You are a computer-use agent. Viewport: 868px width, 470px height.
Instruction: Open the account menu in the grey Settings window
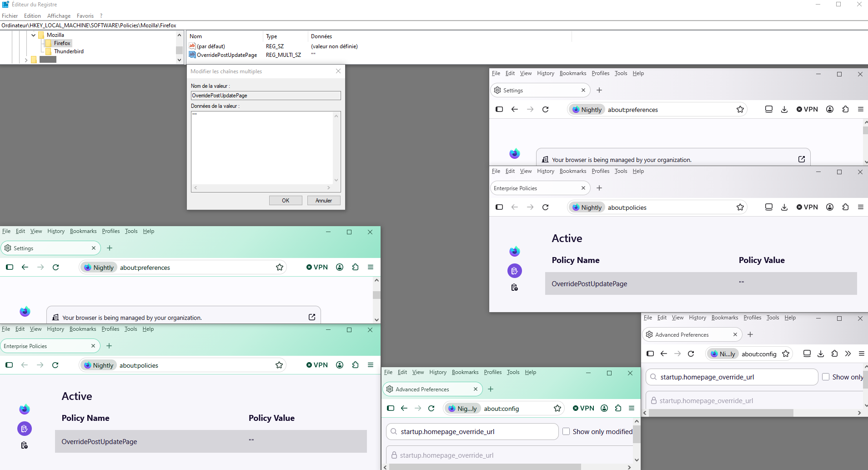click(830, 109)
